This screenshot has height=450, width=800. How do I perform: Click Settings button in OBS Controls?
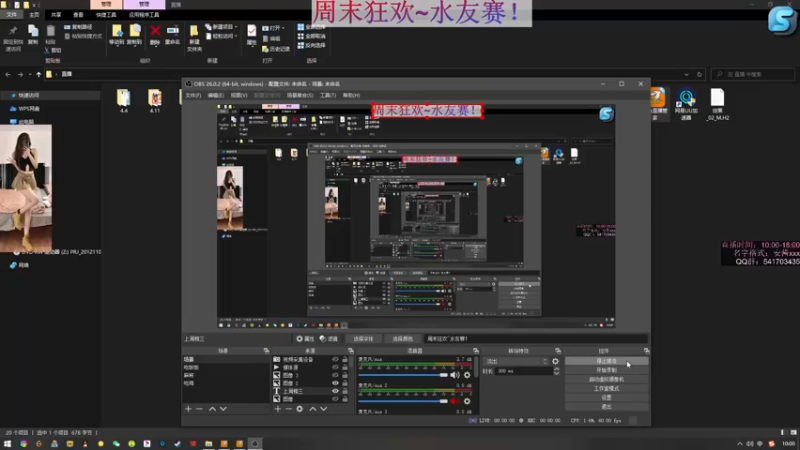coord(606,397)
